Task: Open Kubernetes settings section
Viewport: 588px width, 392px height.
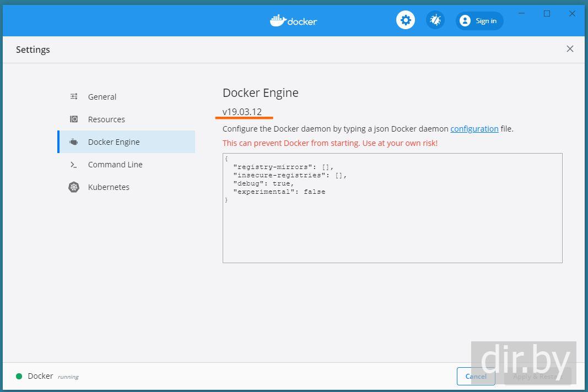Action: point(109,187)
